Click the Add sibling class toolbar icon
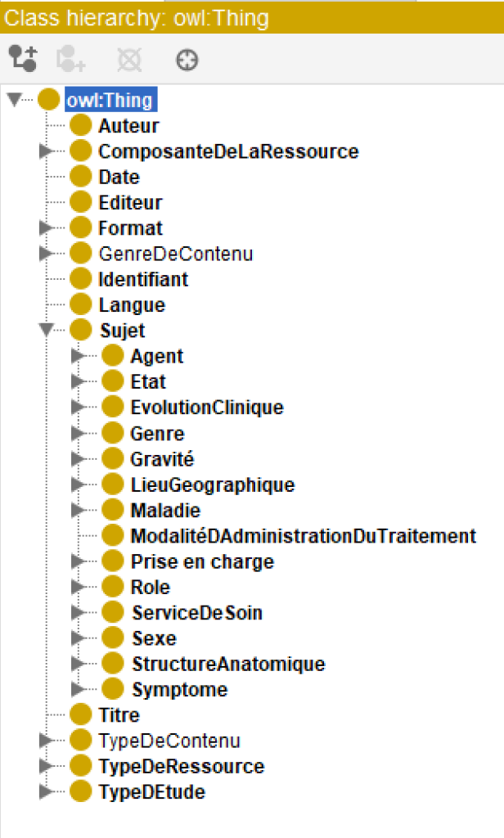 pos(70,58)
